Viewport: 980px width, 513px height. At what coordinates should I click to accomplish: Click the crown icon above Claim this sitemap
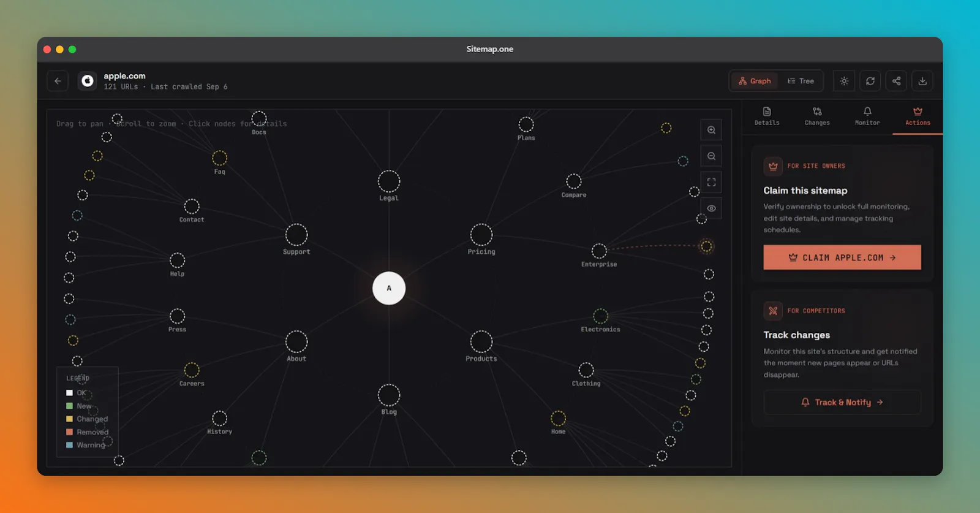pyautogui.click(x=773, y=166)
